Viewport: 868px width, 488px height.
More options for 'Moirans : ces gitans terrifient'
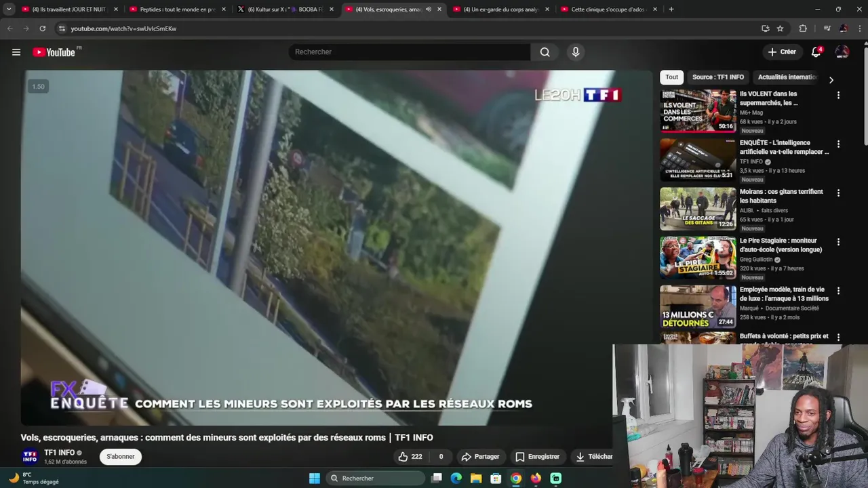(x=838, y=193)
